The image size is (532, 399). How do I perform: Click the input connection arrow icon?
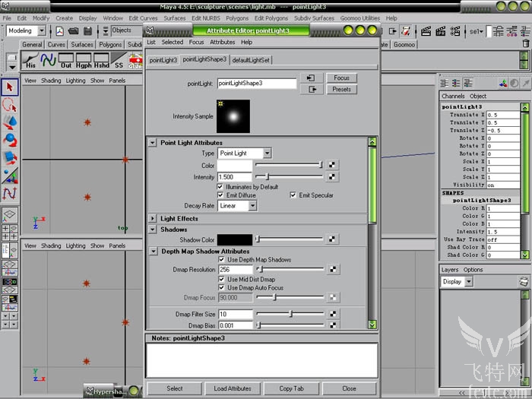[311, 78]
